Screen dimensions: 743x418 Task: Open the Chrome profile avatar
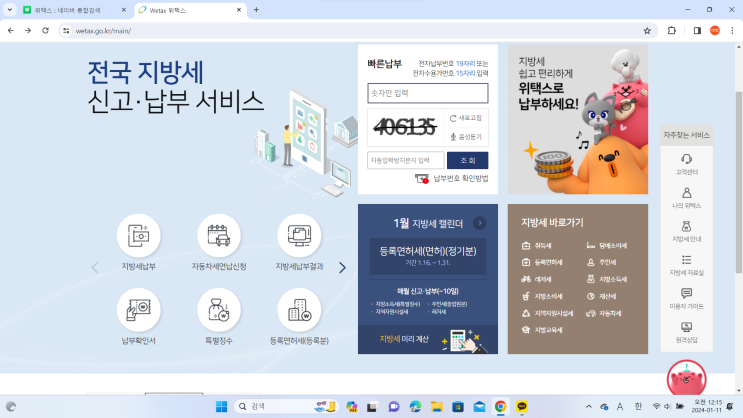pyautogui.click(x=715, y=30)
